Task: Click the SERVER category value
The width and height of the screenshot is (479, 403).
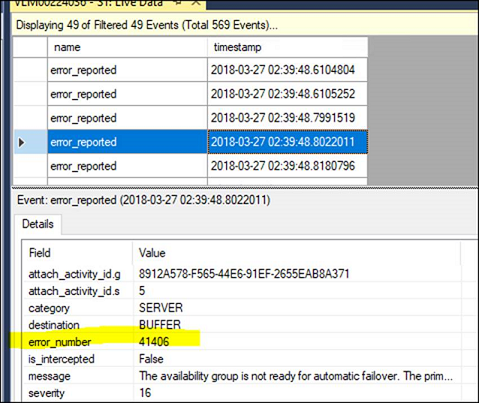Action: [x=161, y=308]
